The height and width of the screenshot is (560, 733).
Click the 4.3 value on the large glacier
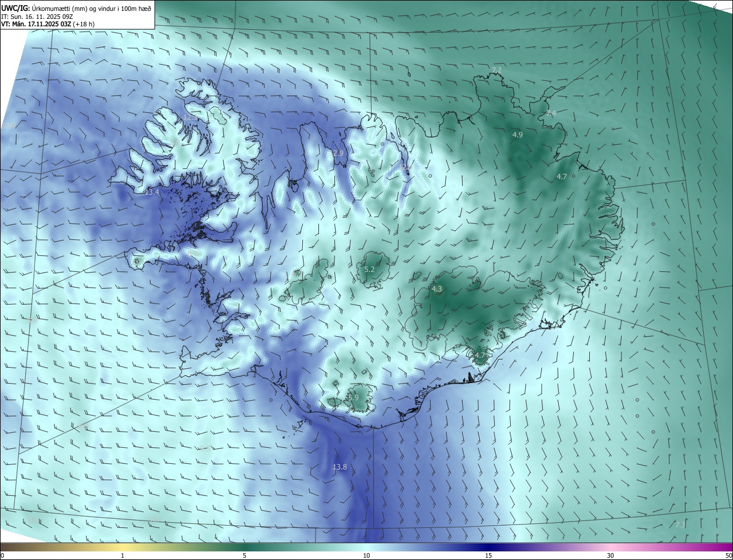(x=437, y=289)
